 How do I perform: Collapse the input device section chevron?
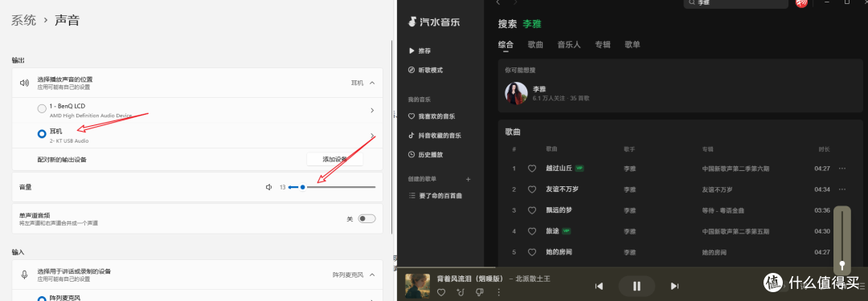click(372, 275)
